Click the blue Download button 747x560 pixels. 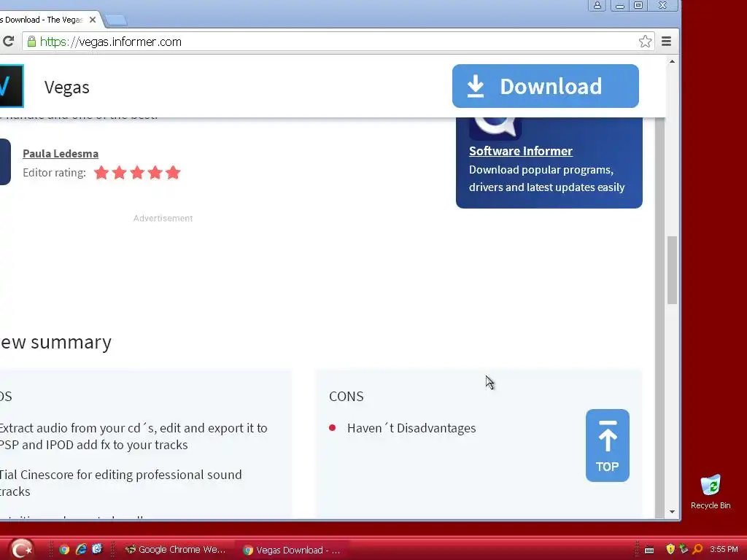tap(546, 86)
